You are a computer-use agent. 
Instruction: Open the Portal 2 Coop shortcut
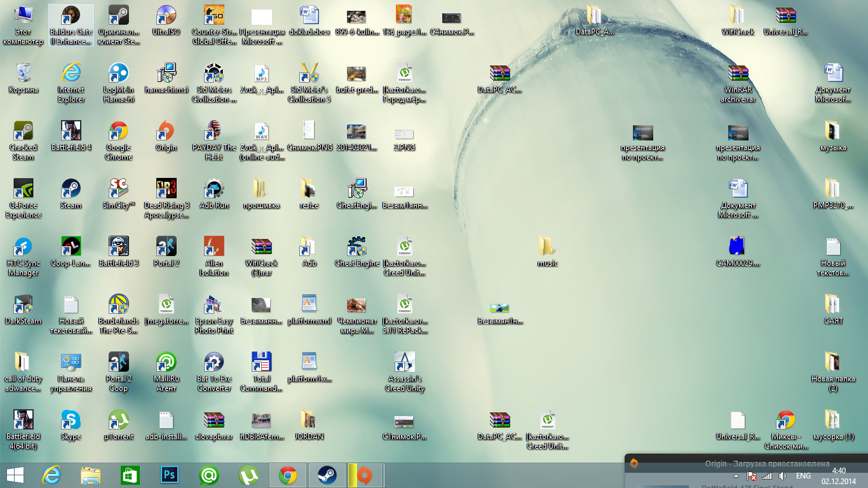tap(119, 372)
